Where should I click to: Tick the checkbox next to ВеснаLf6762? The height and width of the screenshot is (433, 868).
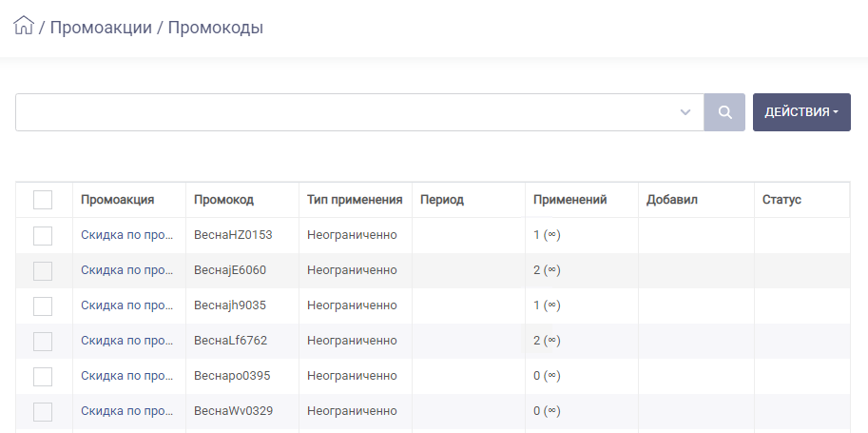[43, 342]
